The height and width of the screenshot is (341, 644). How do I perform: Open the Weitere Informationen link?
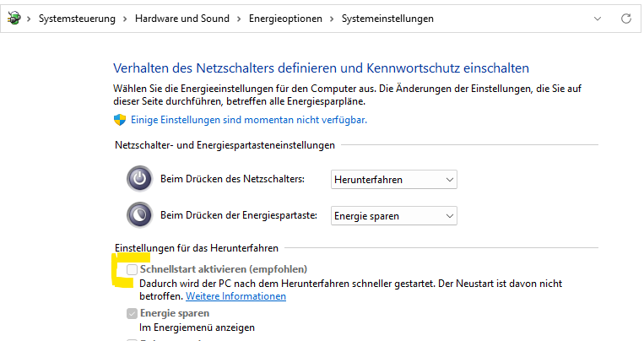pyautogui.click(x=235, y=296)
